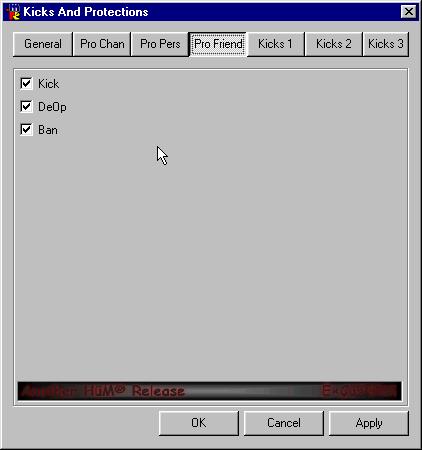Go to the Kicks 1 tab
422x450 pixels.
pos(275,44)
